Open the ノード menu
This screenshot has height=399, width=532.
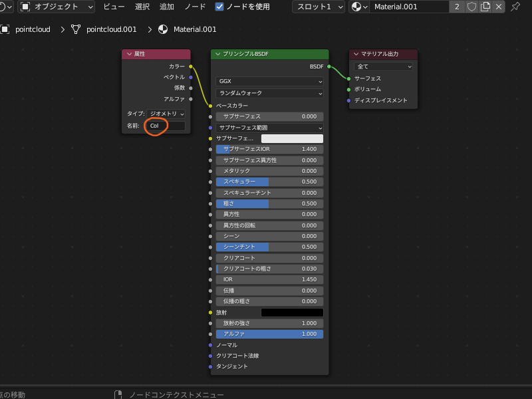tap(195, 7)
